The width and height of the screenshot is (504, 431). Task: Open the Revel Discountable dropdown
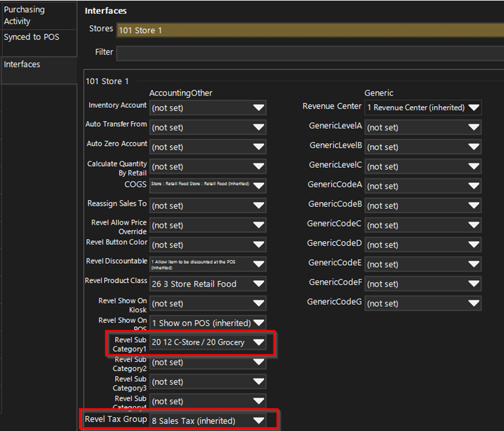[208, 264]
